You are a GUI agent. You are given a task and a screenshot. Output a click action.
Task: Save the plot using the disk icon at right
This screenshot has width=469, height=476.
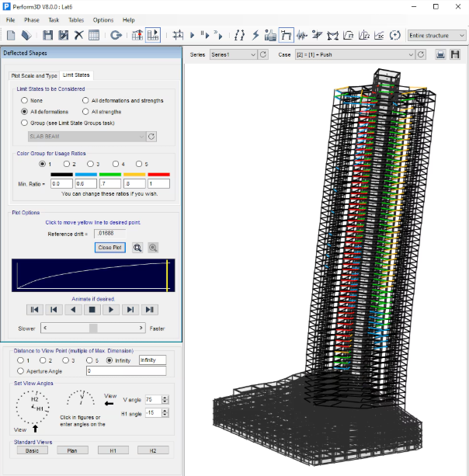pyautogui.click(x=456, y=55)
